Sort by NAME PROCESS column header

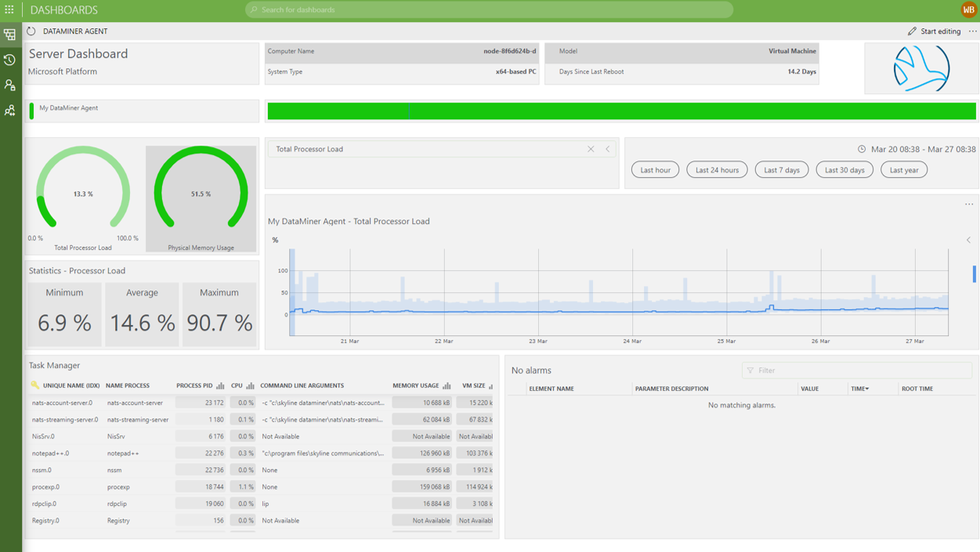(128, 385)
